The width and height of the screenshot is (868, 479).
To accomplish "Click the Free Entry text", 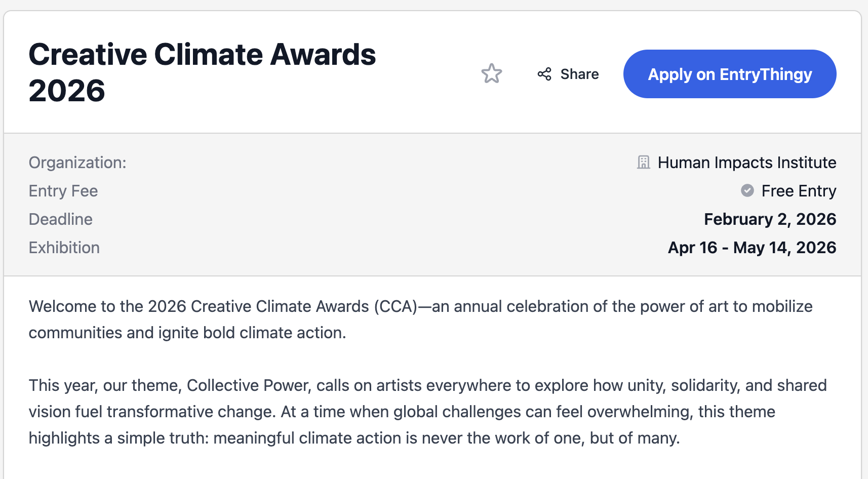I will click(799, 191).
